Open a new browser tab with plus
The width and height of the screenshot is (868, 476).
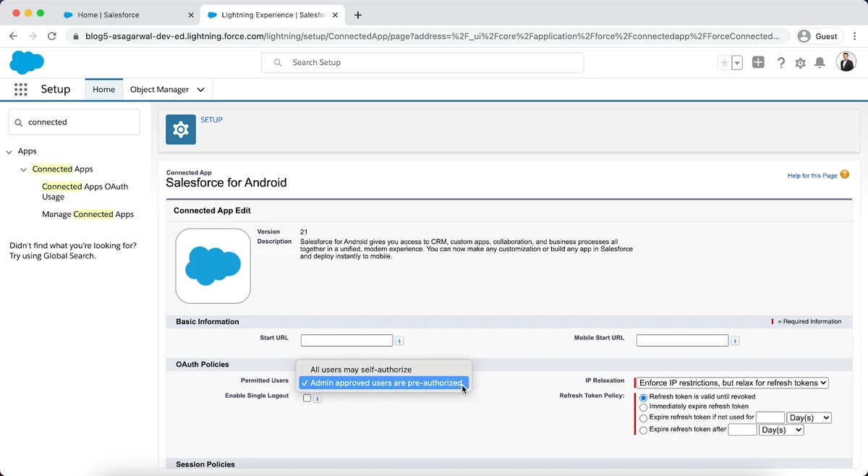358,14
